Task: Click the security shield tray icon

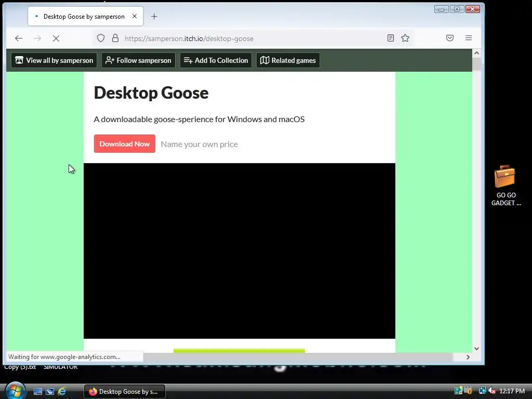Action: click(468, 391)
